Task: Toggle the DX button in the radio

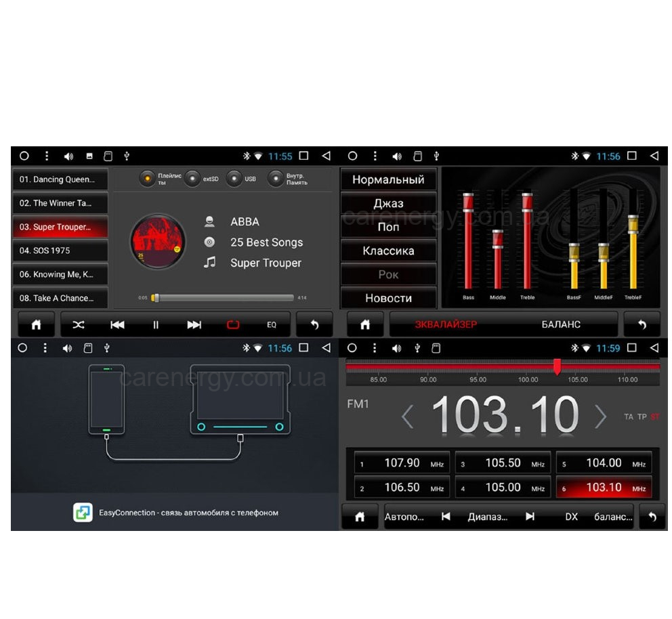Action: click(x=572, y=516)
